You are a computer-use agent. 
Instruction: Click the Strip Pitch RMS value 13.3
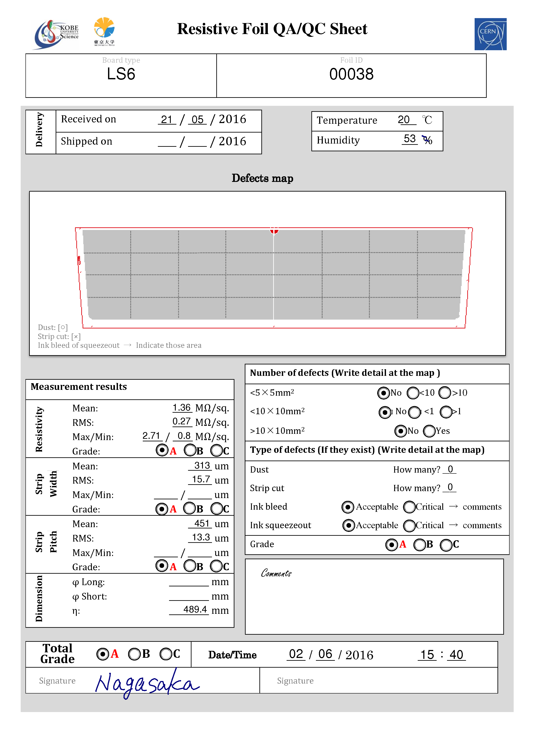pyautogui.click(x=200, y=538)
